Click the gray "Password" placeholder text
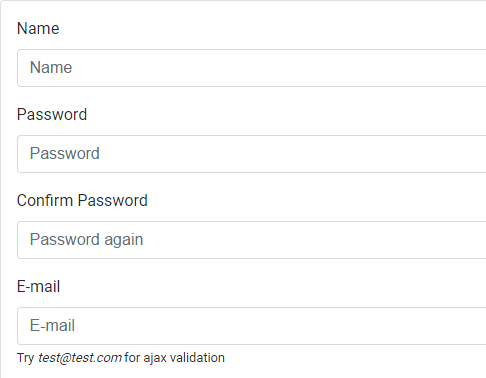 tap(65, 153)
